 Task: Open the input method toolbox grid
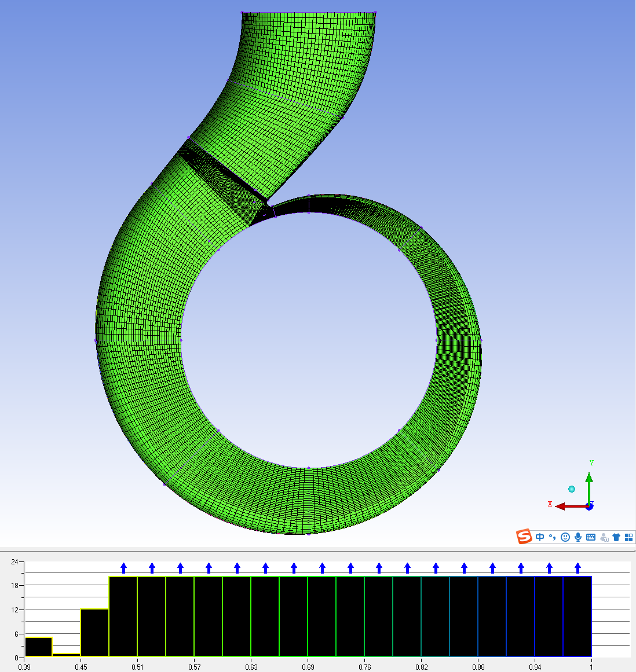point(628,537)
